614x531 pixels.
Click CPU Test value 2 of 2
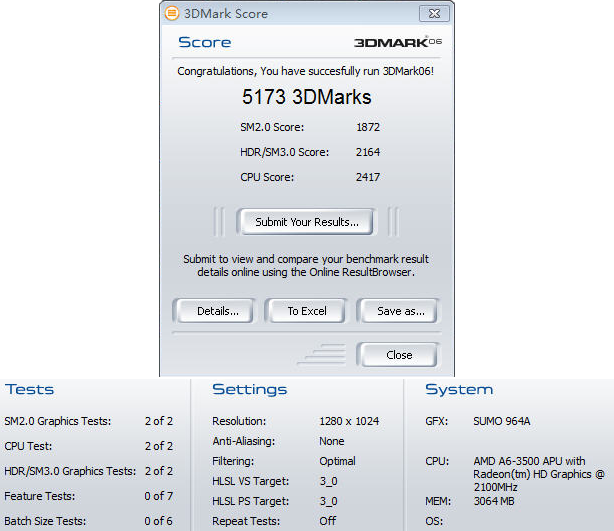tap(159, 446)
